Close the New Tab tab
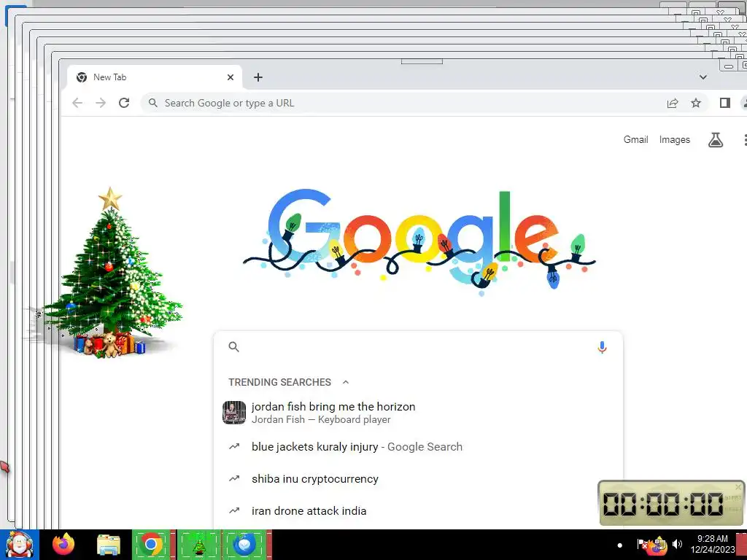Image resolution: width=747 pixels, height=560 pixels. [x=231, y=77]
